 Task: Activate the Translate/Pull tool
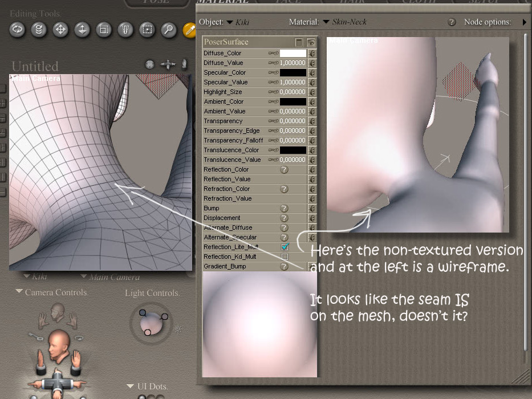tap(60, 30)
